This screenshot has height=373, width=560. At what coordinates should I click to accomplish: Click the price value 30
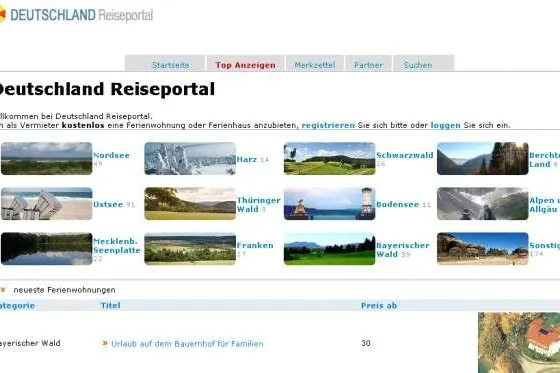[365, 343]
